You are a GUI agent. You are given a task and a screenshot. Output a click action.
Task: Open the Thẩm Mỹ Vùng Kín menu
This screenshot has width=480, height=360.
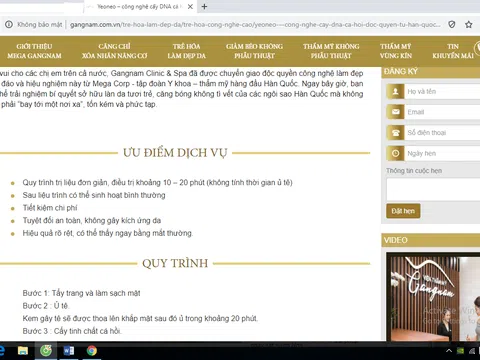[396, 51]
